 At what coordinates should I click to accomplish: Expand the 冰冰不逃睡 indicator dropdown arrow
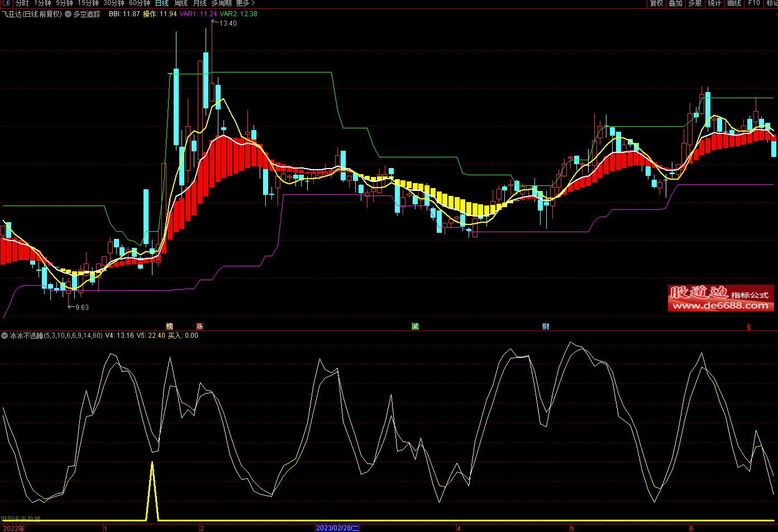click(4, 336)
